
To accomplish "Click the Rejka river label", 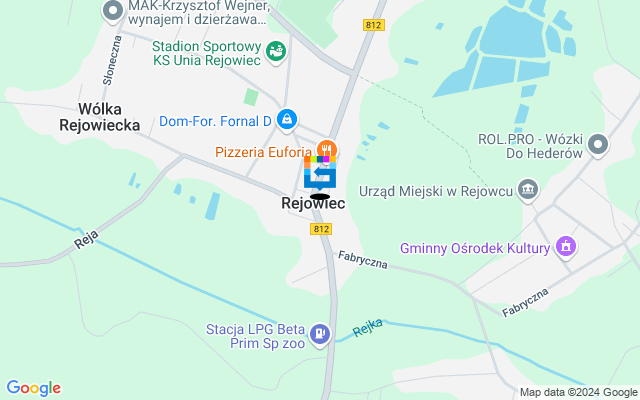I will (x=368, y=327).
